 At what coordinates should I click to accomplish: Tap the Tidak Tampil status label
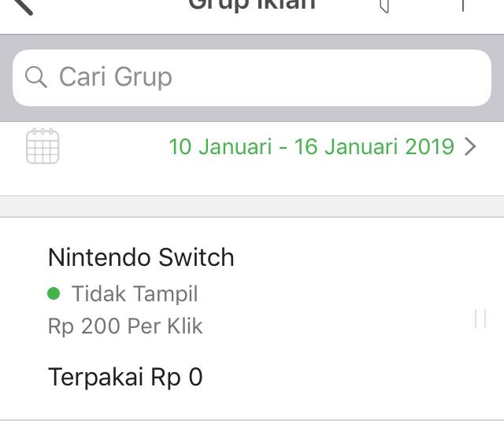(x=135, y=293)
